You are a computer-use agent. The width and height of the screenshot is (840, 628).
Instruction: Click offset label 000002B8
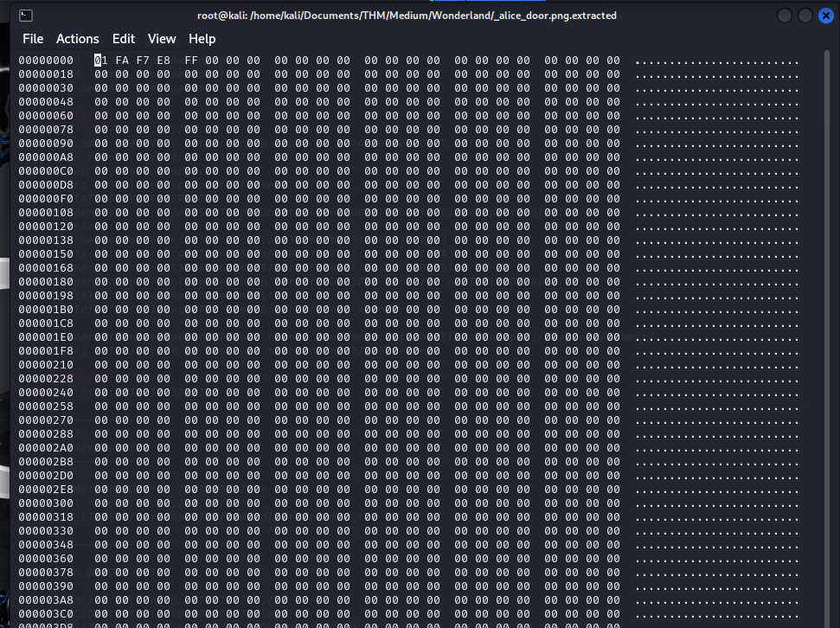click(x=46, y=462)
